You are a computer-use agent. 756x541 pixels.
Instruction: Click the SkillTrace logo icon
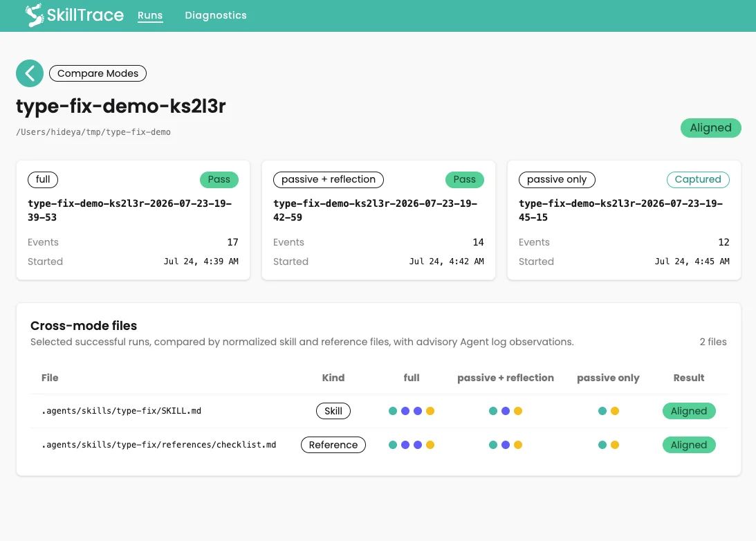tap(35, 15)
